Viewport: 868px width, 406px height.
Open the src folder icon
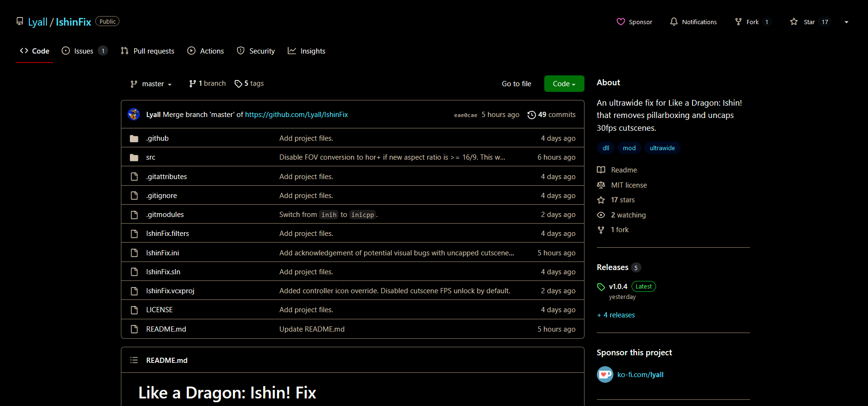pyautogui.click(x=134, y=157)
